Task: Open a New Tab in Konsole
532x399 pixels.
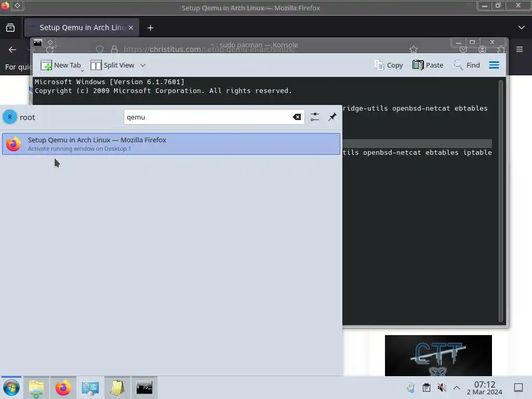Action: click(61, 65)
